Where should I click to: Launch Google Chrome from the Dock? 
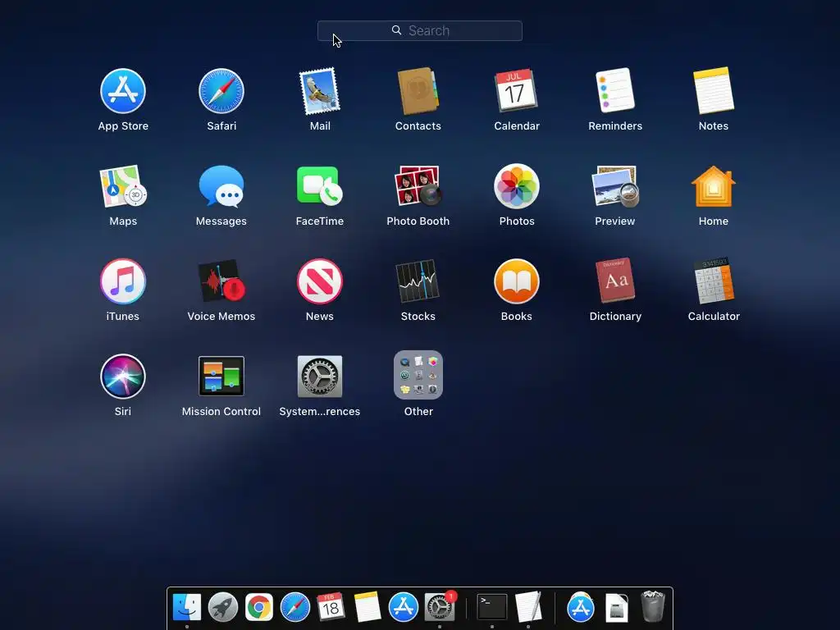click(259, 608)
